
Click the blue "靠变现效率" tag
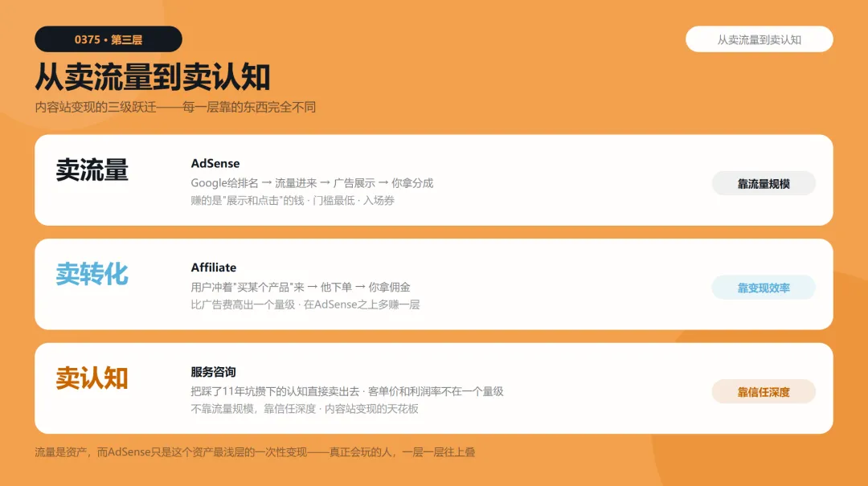click(764, 288)
